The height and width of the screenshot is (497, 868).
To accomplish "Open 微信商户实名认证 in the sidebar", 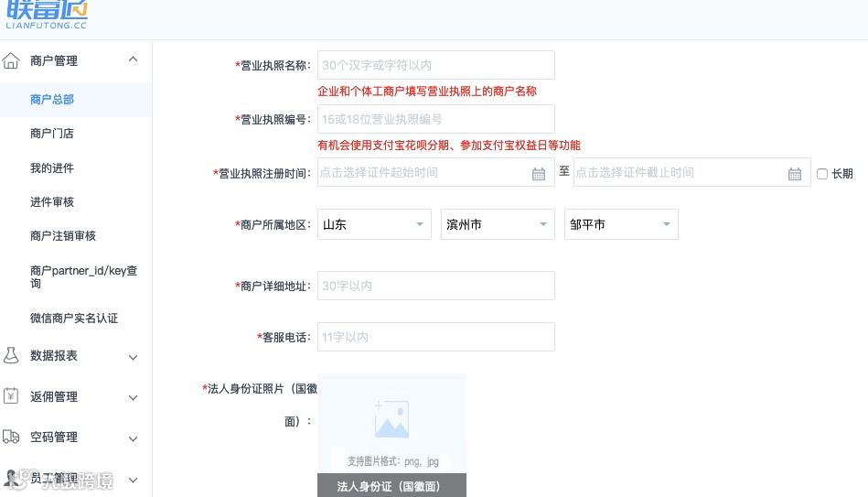I will click(76, 318).
